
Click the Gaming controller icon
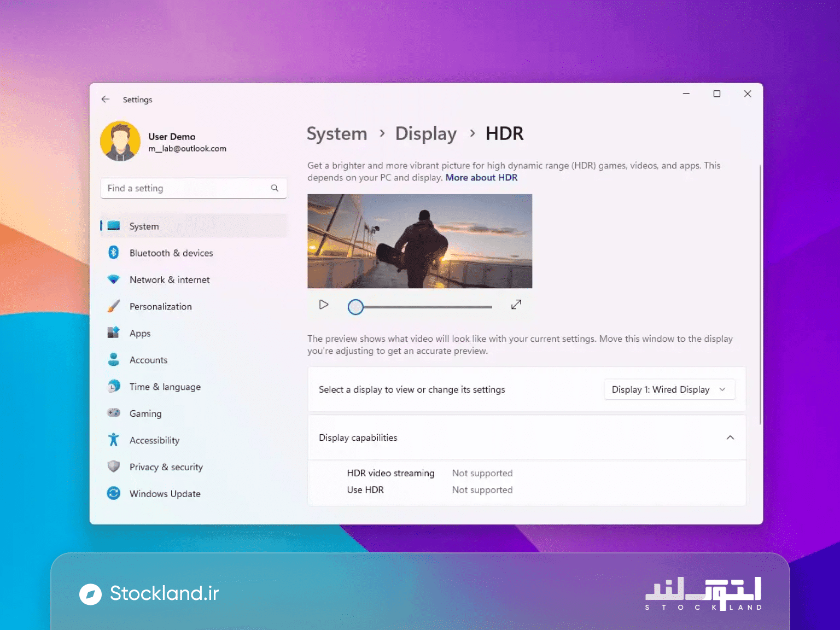pos(114,413)
